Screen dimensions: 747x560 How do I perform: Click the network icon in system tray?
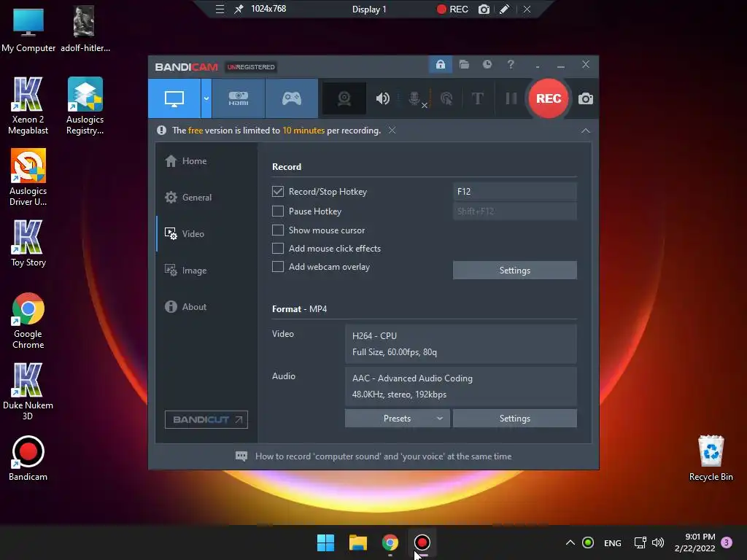point(640,542)
